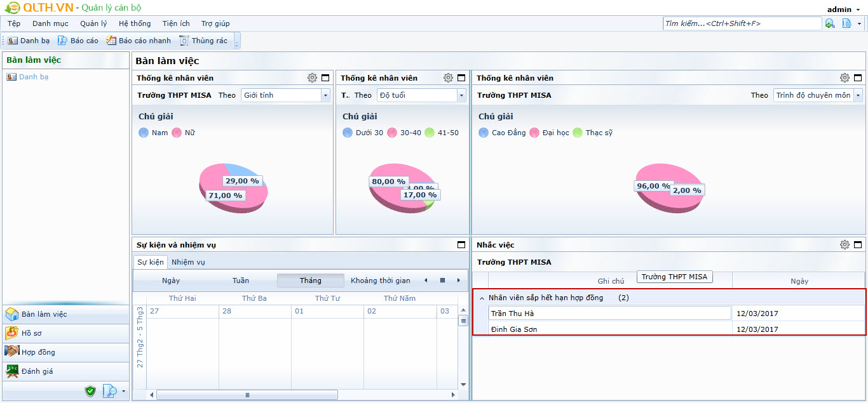The height and width of the screenshot is (403, 868).
Task: Click the Danh bạ link in left panel
Action: coord(33,77)
